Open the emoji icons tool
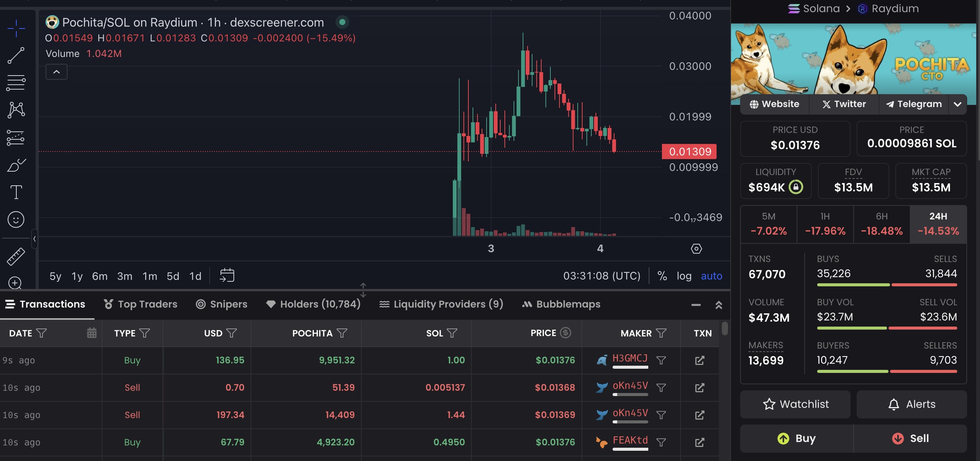This screenshot has height=461, width=980. click(16, 219)
